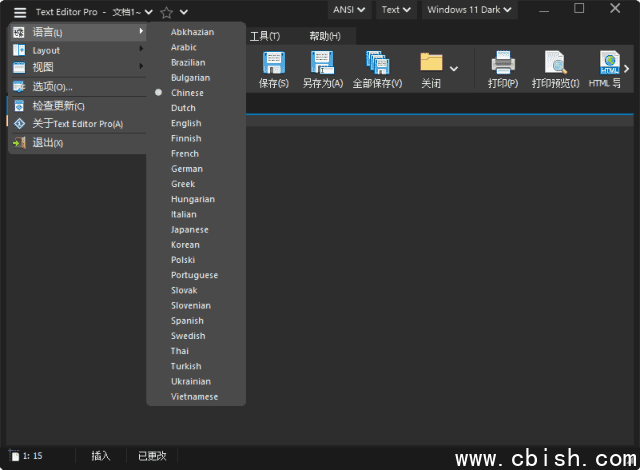
Task: Switch to the 帮助(H) ribbon tab
Action: [324, 36]
